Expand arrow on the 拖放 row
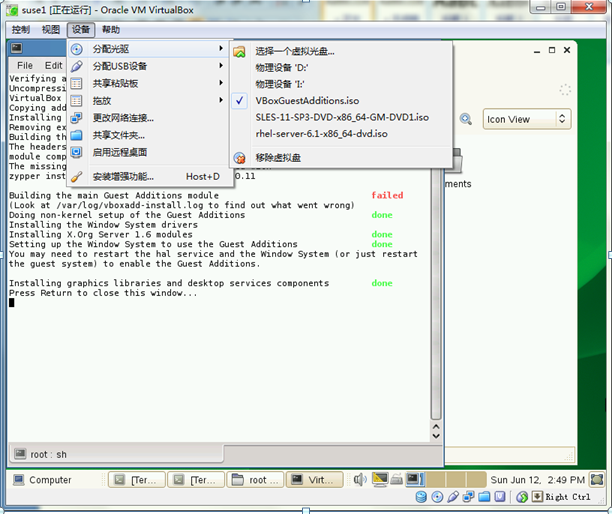This screenshot has width=612, height=514. tap(221, 100)
